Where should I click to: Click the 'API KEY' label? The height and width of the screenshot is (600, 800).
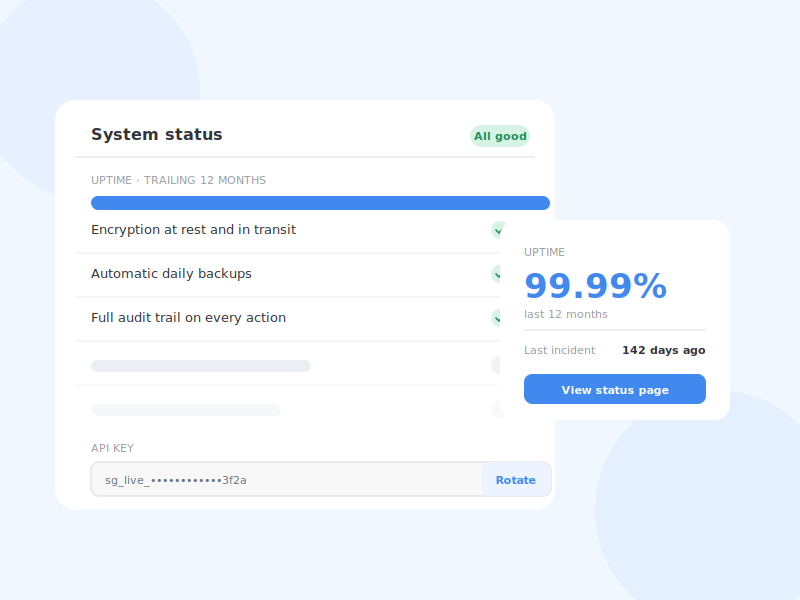pyautogui.click(x=112, y=448)
